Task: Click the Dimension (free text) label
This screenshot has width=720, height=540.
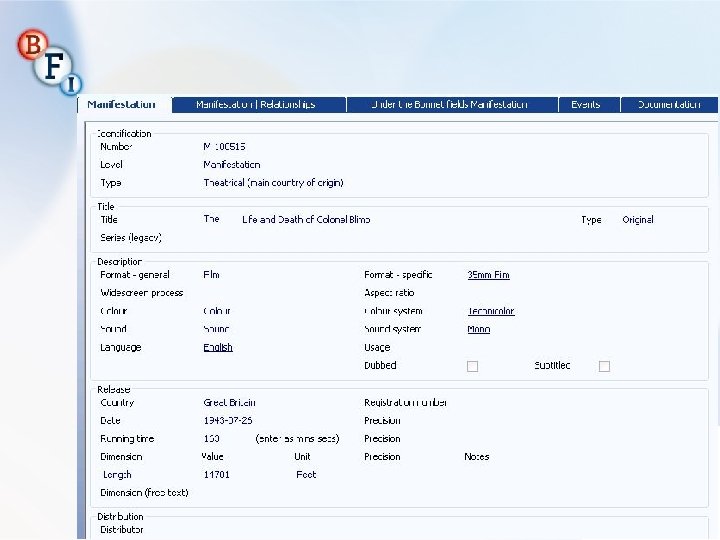Action: [144, 493]
